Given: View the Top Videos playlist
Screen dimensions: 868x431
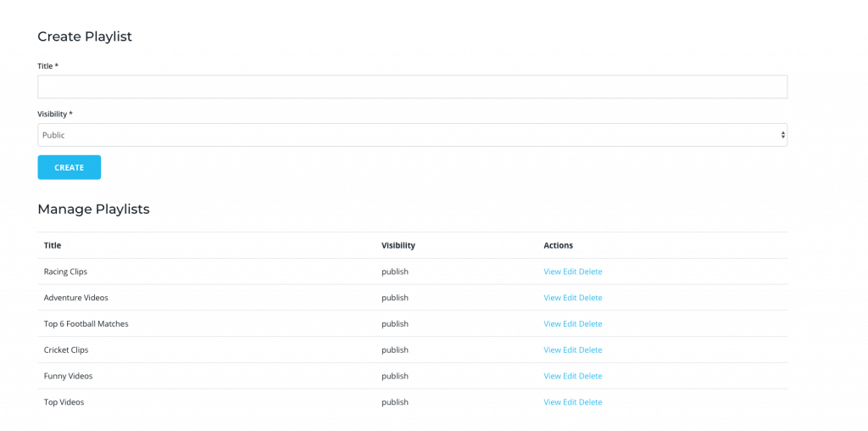Looking at the screenshot, I should tap(552, 401).
